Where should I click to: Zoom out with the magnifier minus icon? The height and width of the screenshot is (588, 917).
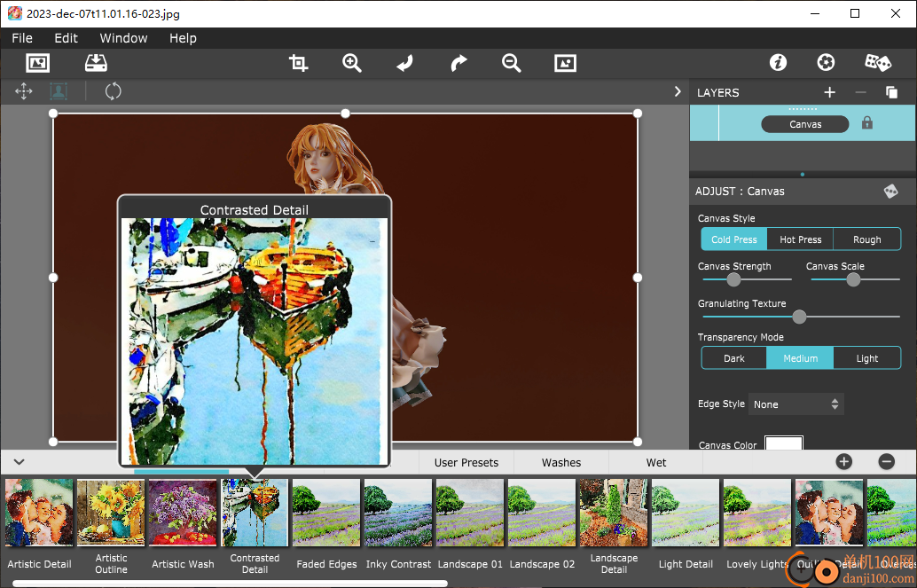coord(511,63)
